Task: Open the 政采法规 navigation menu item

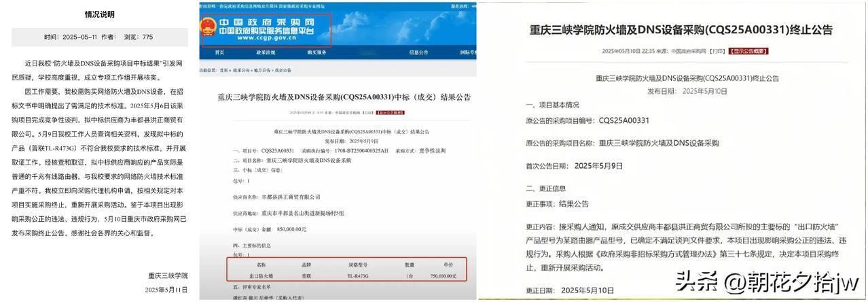Action: click(264, 52)
